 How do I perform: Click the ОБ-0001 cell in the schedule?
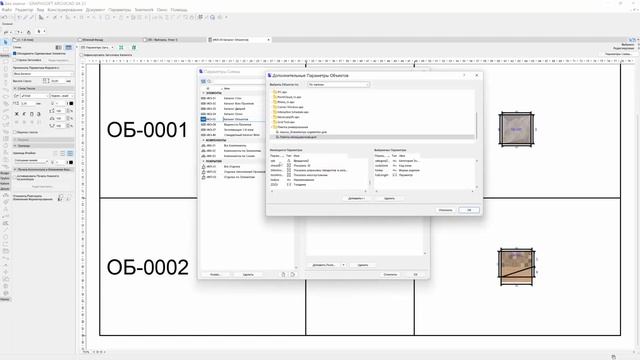pyautogui.click(x=147, y=130)
